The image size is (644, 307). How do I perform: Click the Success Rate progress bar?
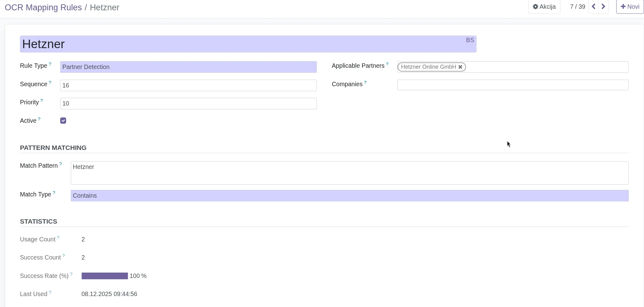(105, 276)
